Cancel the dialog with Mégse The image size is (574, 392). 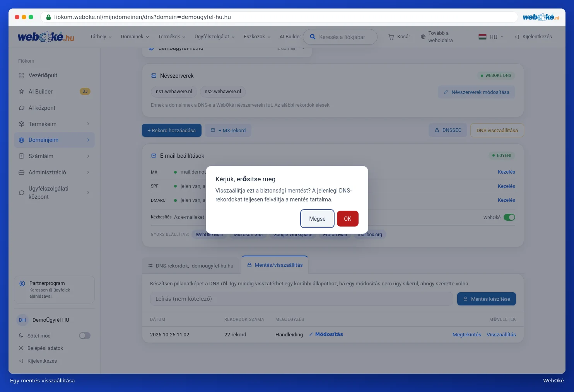tap(317, 219)
